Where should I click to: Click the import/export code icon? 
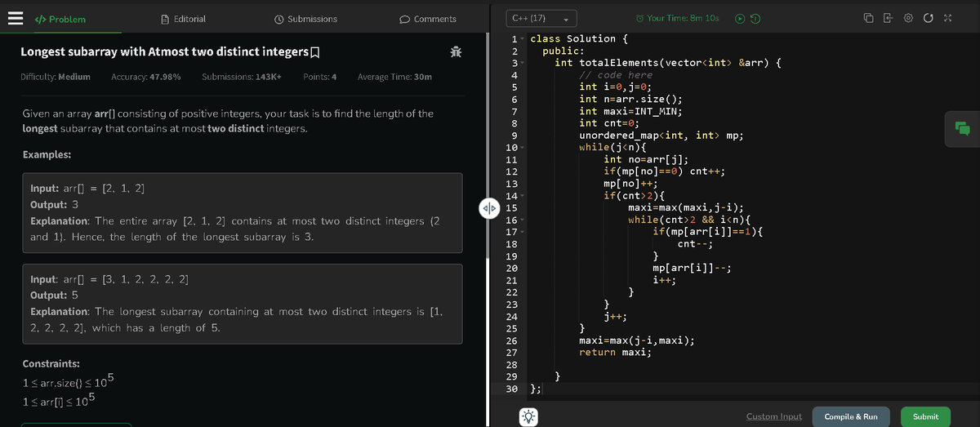pyautogui.click(x=889, y=19)
